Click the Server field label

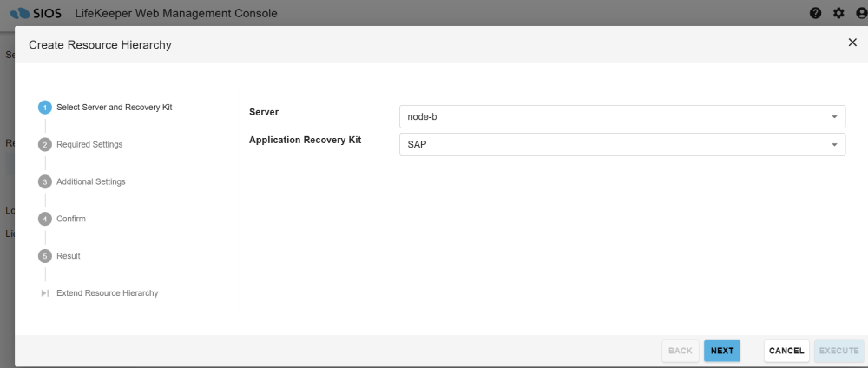(x=264, y=112)
